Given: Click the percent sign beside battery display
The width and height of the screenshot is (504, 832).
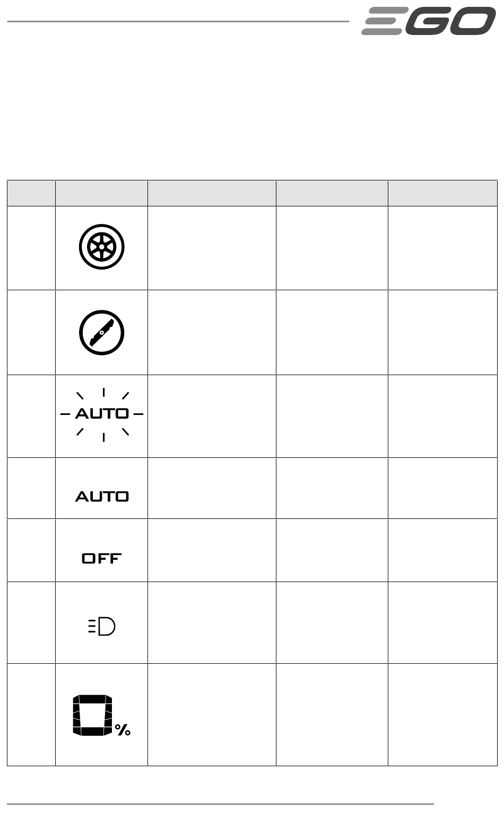Looking at the screenshot, I should [123, 730].
